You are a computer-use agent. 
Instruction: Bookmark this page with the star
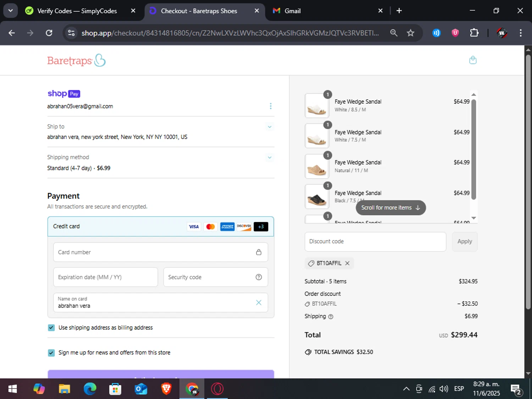[410, 33]
